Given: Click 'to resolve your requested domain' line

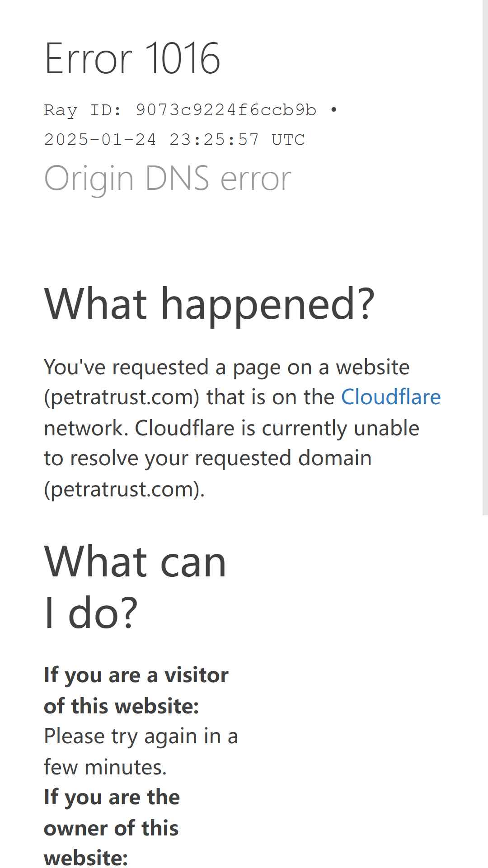Looking at the screenshot, I should (x=208, y=458).
